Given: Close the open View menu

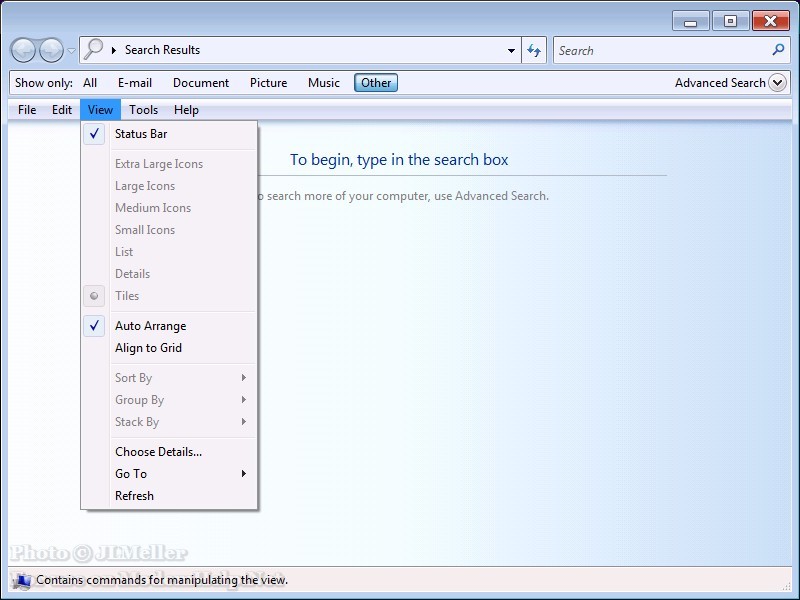Looking at the screenshot, I should [x=100, y=110].
